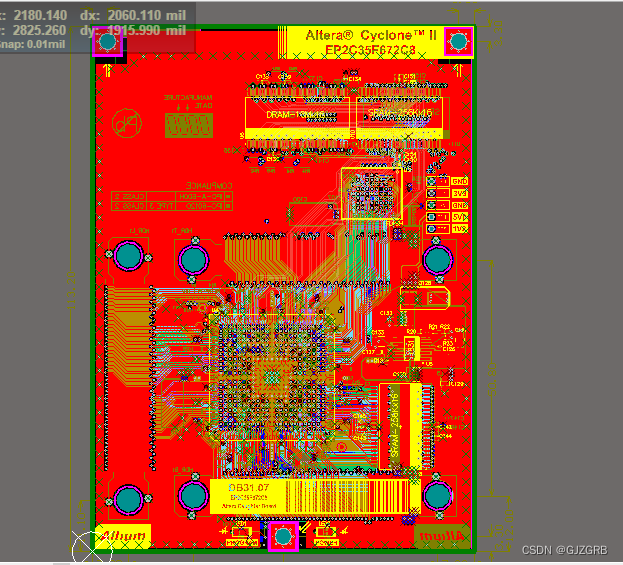Select the large central FPGA BGA footprint
This screenshot has width=623, height=565.
point(272,377)
